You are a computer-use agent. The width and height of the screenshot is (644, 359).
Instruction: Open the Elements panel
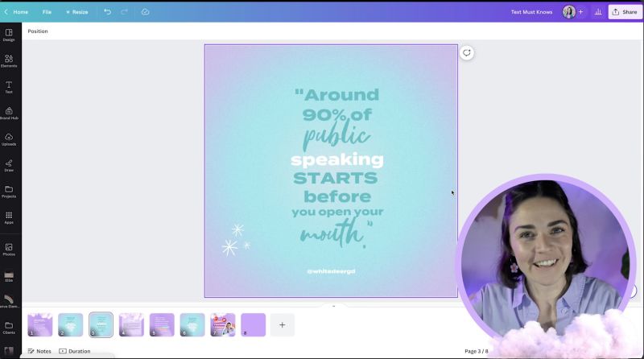pos(9,61)
